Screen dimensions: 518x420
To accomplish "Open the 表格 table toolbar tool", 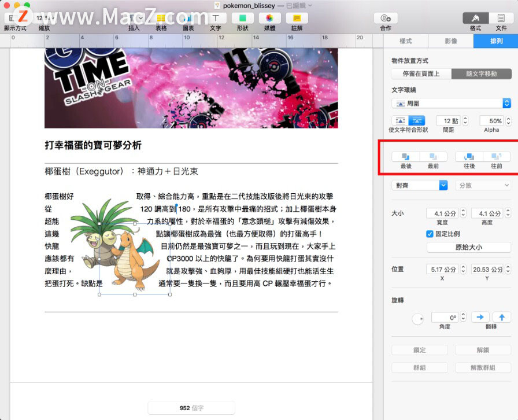I will tap(161, 19).
